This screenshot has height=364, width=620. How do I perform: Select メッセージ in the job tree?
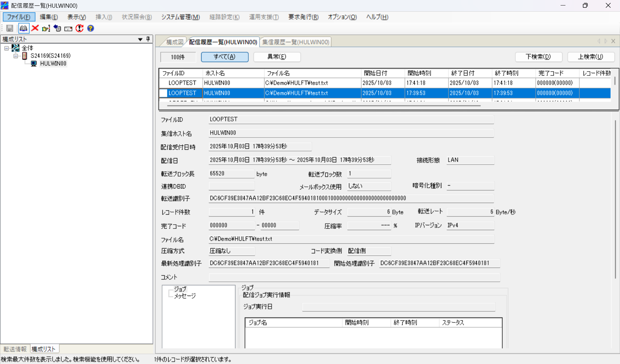click(x=185, y=296)
